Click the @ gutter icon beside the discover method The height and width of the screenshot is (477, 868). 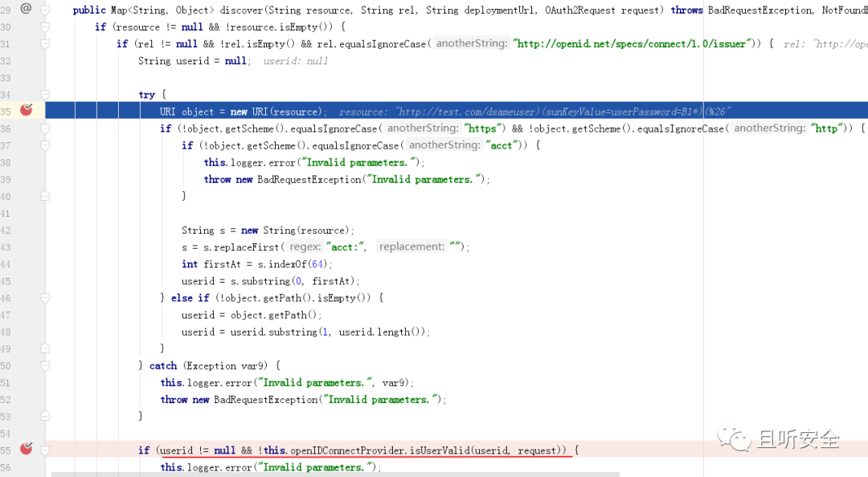[26, 8]
